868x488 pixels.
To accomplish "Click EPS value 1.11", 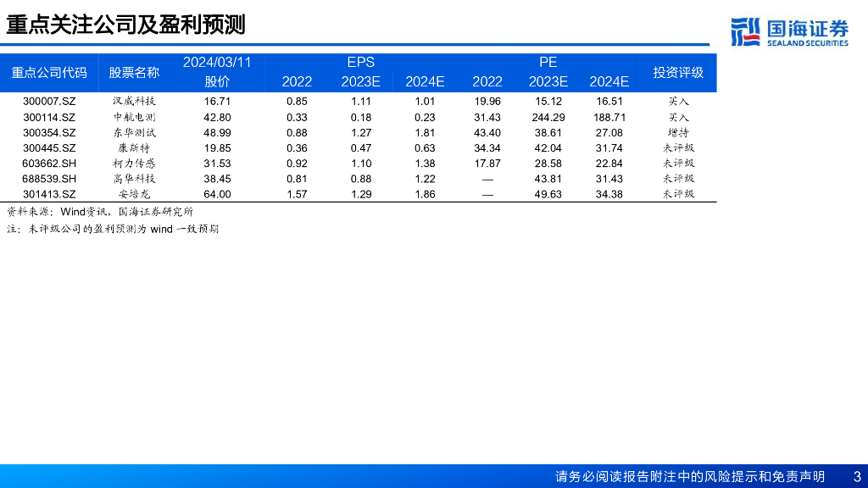I will click(361, 102).
